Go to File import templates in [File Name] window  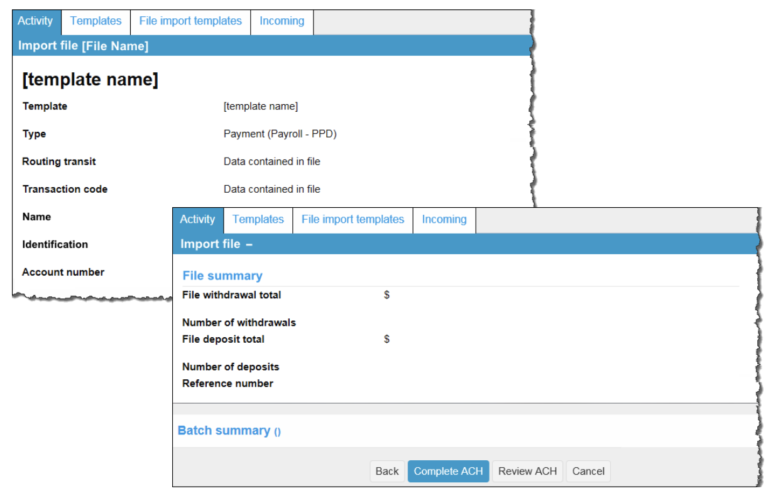[x=190, y=21]
